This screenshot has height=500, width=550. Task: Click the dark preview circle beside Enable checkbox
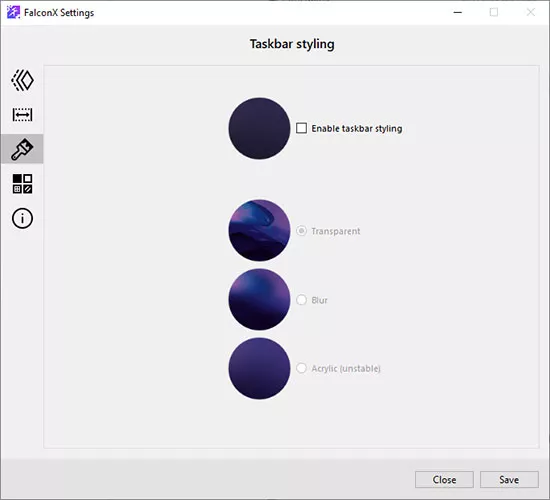[259, 128]
